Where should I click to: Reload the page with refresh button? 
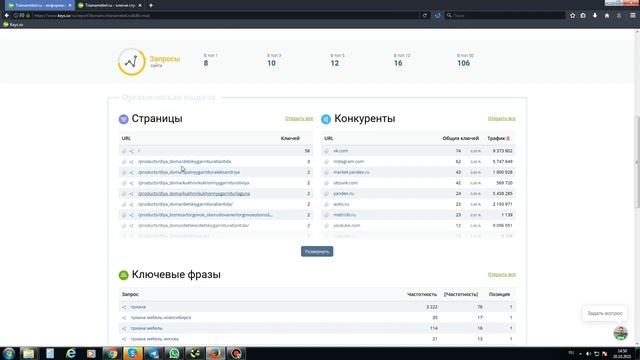coord(424,16)
